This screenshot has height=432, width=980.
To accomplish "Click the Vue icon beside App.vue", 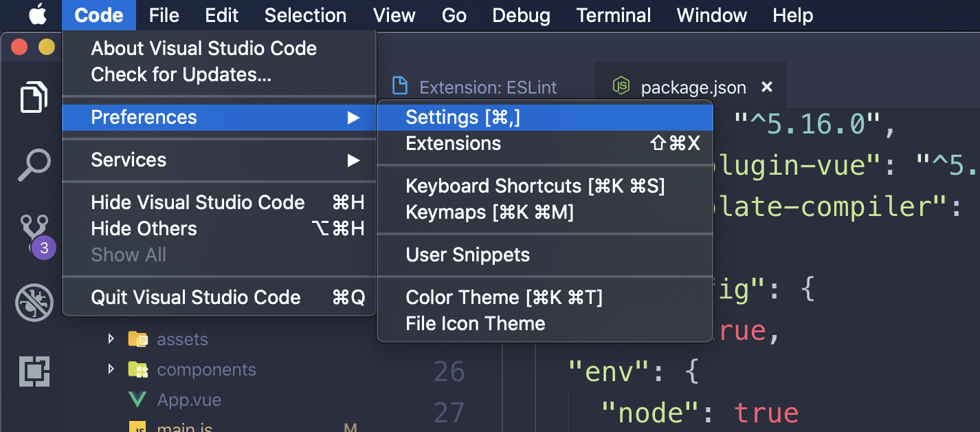I will point(137,400).
